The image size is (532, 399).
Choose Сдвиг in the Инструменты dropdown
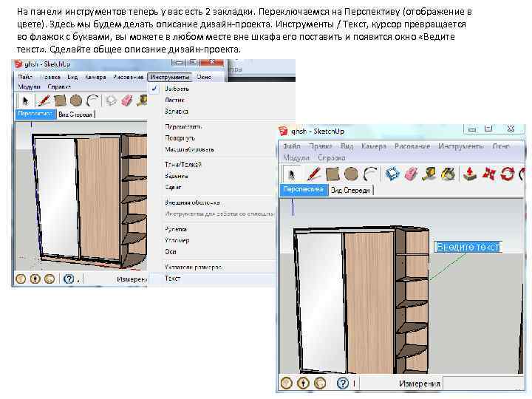212,187
